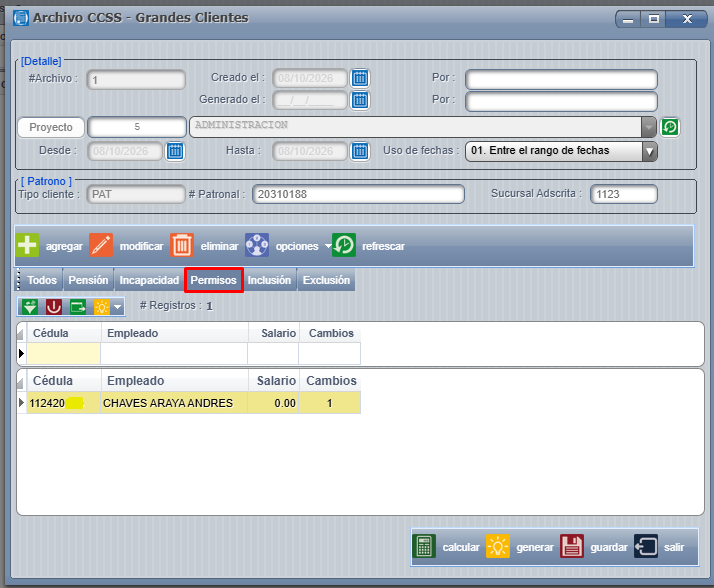The image size is (714, 588).
Task: Close the Archivo CCSS window
Action: point(687,19)
